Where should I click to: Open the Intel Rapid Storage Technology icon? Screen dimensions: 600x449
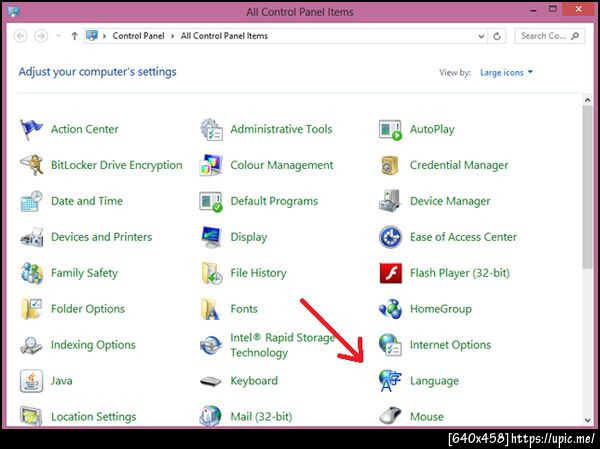coord(211,345)
